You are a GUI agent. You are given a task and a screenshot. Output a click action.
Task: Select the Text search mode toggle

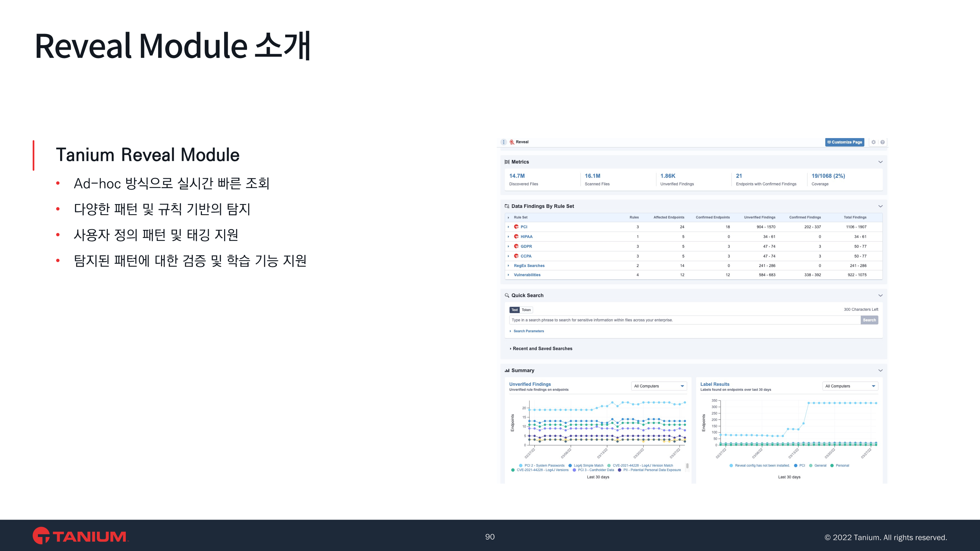tap(514, 310)
